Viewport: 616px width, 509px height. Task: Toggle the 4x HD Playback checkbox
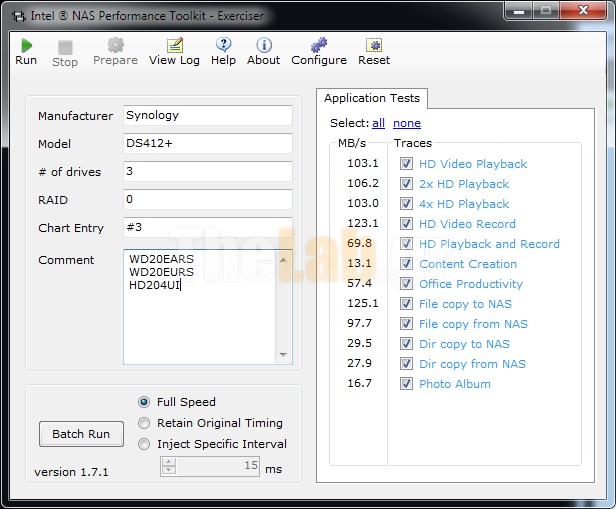coord(406,203)
